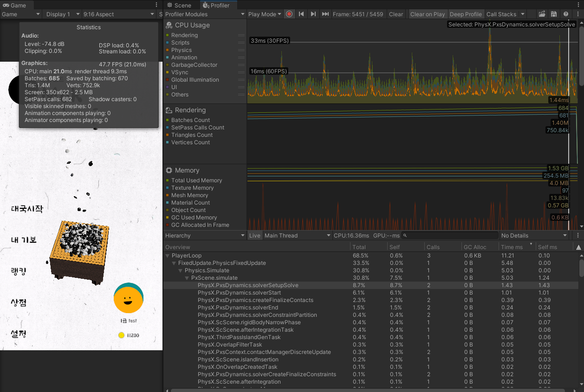Screen dimensions: 584x392
Task: Sort by the Self ms column header
Action: 554,247
